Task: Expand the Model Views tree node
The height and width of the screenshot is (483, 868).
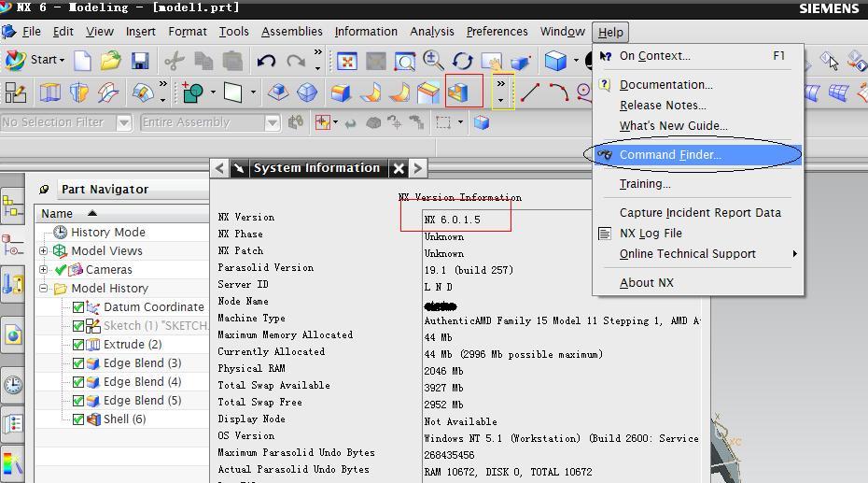Action: pos(43,251)
